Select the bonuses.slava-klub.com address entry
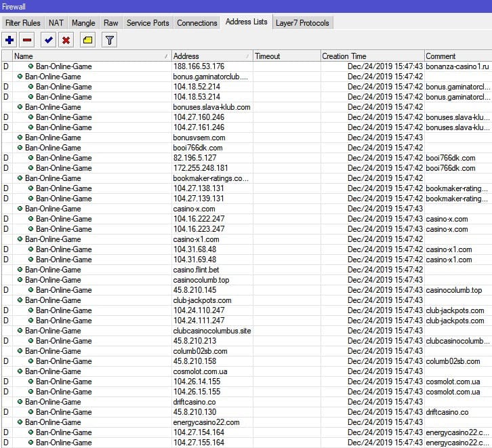492x448 pixels. click(x=212, y=107)
